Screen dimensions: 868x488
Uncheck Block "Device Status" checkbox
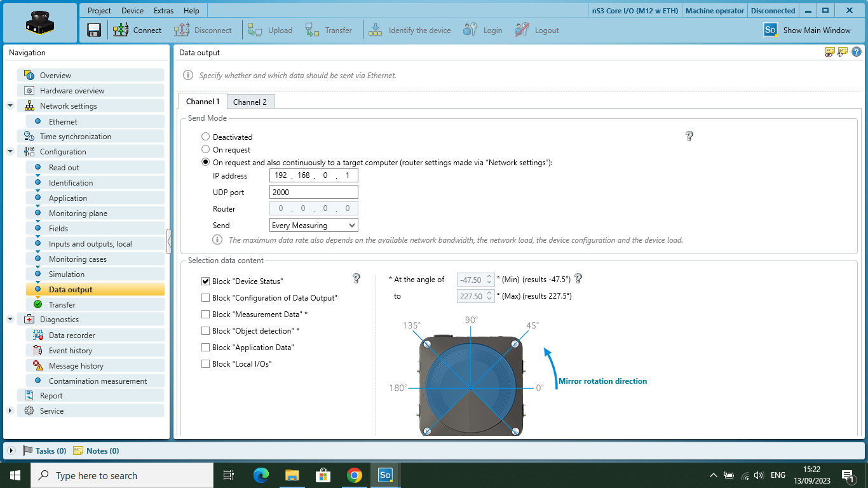205,281
